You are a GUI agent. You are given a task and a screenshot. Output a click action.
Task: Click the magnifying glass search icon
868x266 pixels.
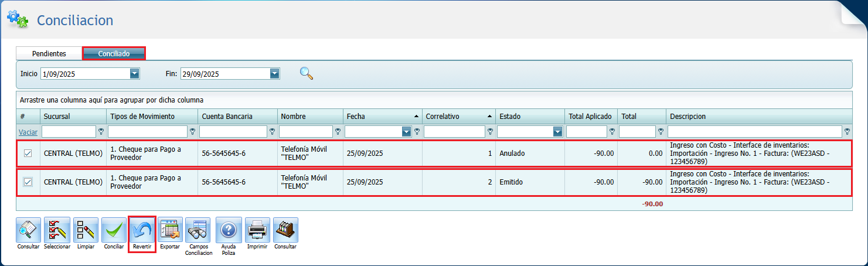click(x=306, y=73)
